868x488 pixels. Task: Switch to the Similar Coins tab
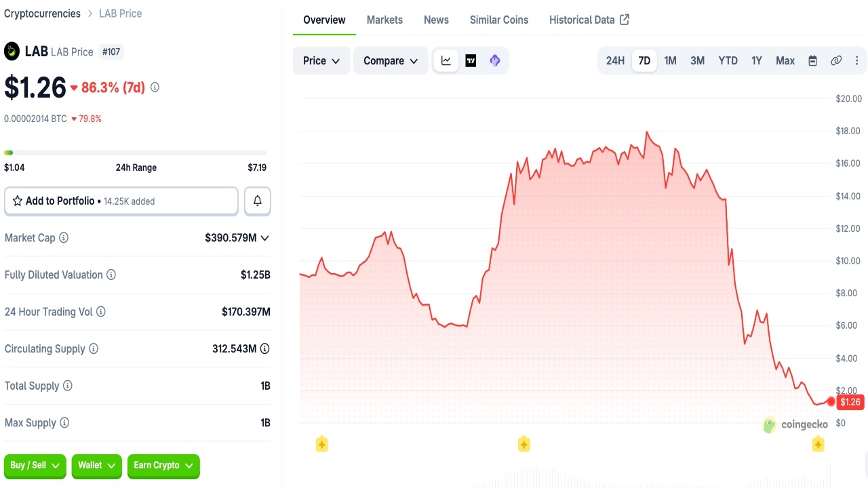(x=499, y=20)
